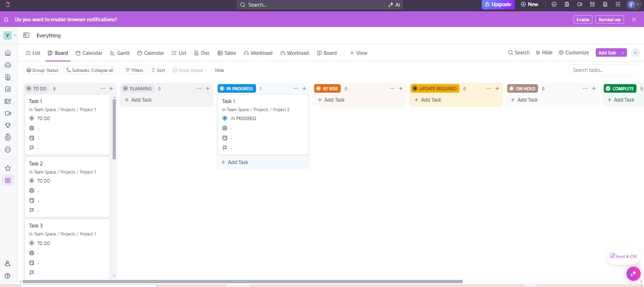
Task: Click the floating AI sparkle button
Action: [633, 274]
